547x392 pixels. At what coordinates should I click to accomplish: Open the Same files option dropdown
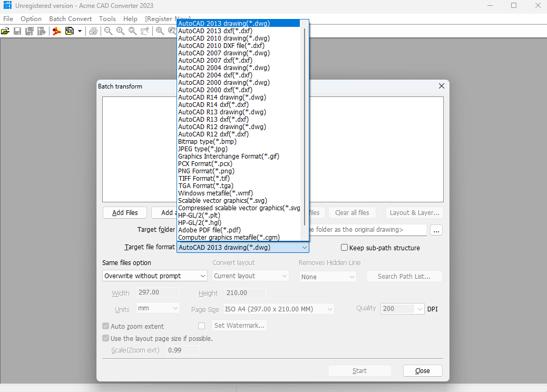point(154,276)
